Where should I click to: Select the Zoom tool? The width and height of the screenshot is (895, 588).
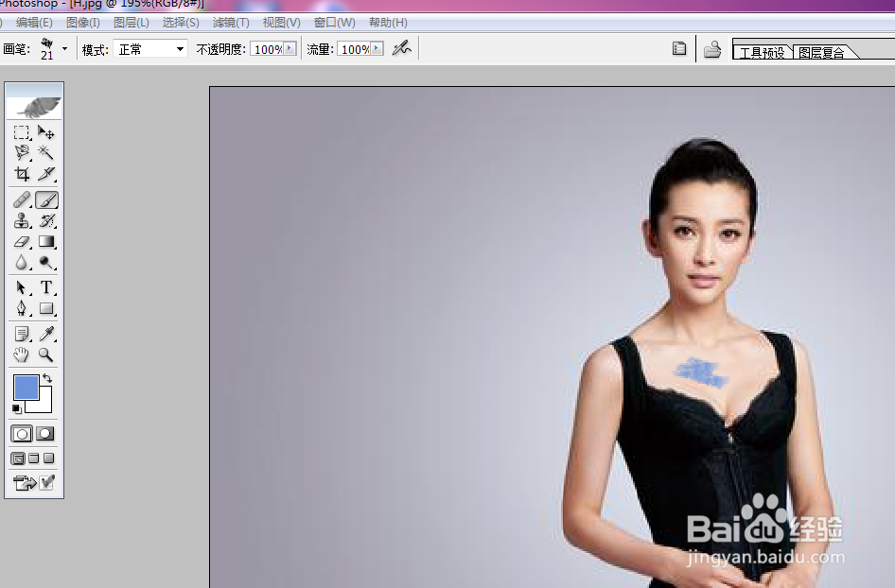point(45,355)
